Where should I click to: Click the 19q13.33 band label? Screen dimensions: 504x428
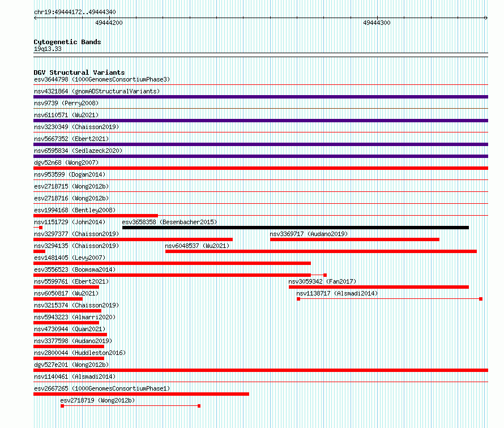coord(48,49)
